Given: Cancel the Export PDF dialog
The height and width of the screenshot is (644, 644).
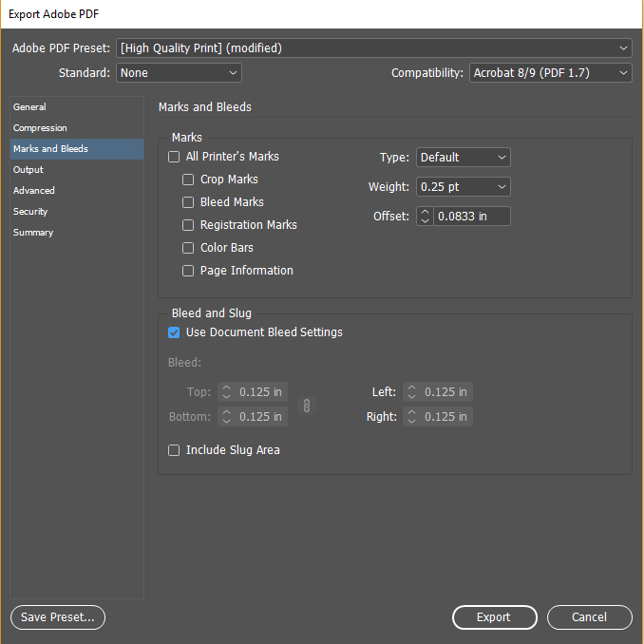Looking at the screenshot, I should coord(589,617).
